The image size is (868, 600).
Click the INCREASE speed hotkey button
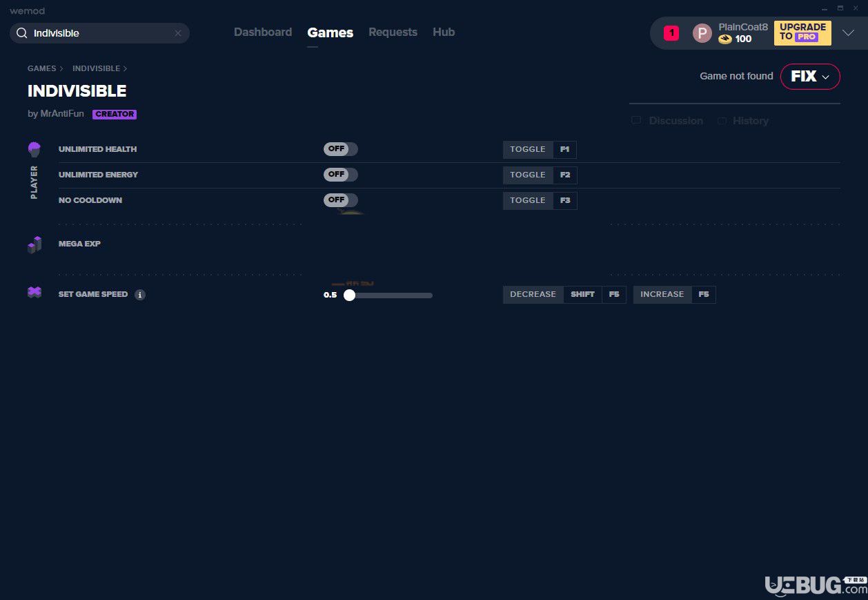coord(662,295)
